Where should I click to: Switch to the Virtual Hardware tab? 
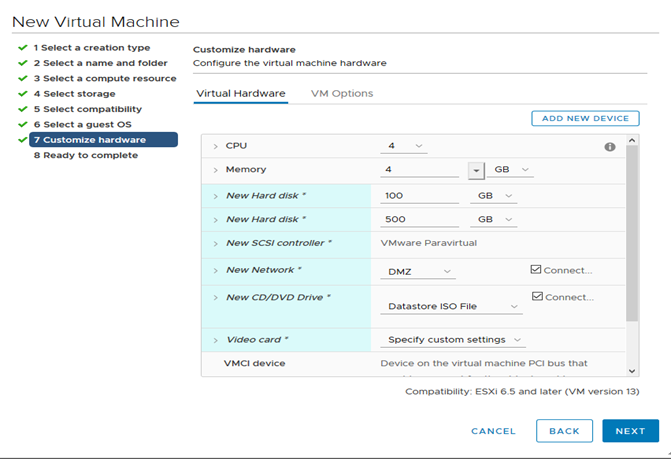tap(240, 94)
